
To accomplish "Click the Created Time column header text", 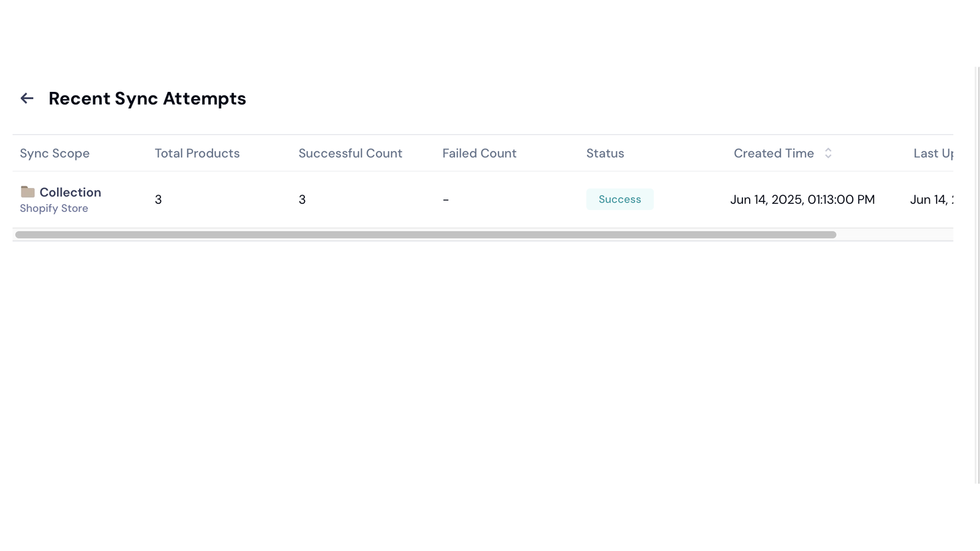I will (774, 153).
